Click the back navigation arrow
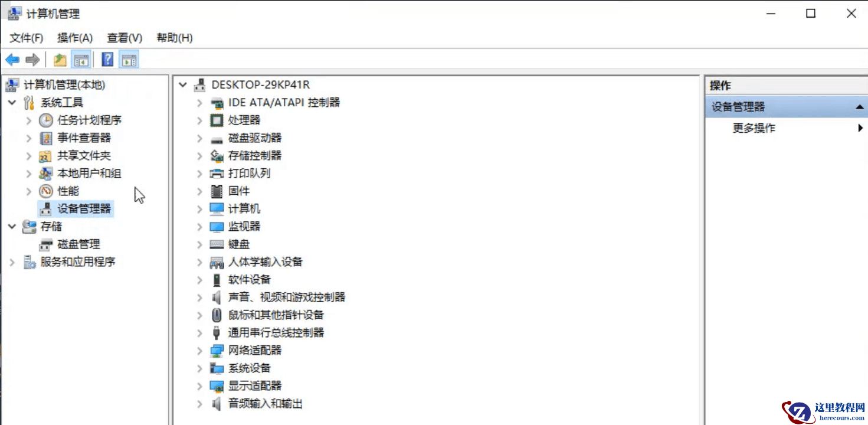 (x=12, y=59)
